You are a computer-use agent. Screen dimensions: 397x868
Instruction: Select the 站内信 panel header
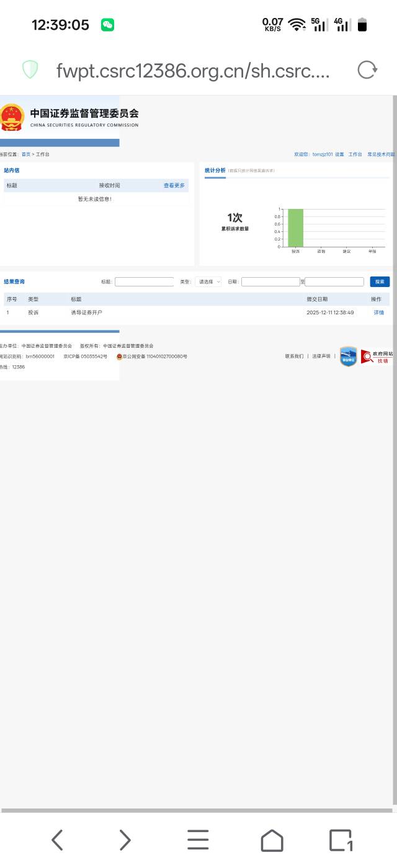tap(11, 170)
